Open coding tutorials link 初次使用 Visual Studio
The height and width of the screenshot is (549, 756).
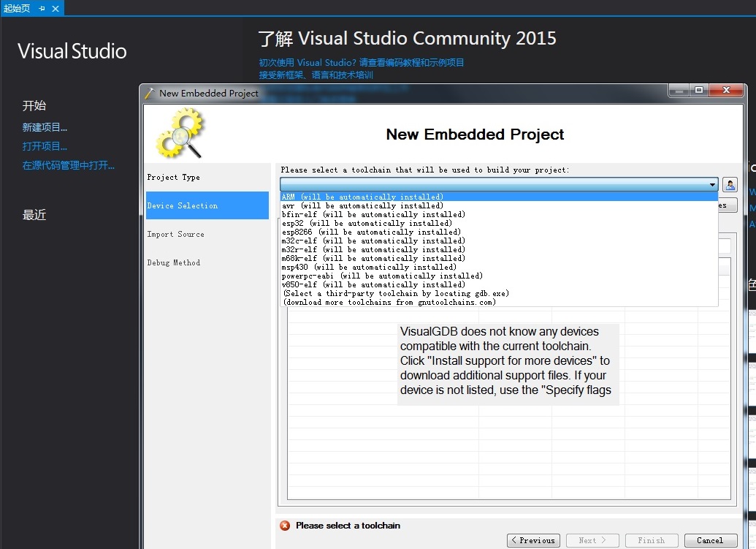[361, 62]
